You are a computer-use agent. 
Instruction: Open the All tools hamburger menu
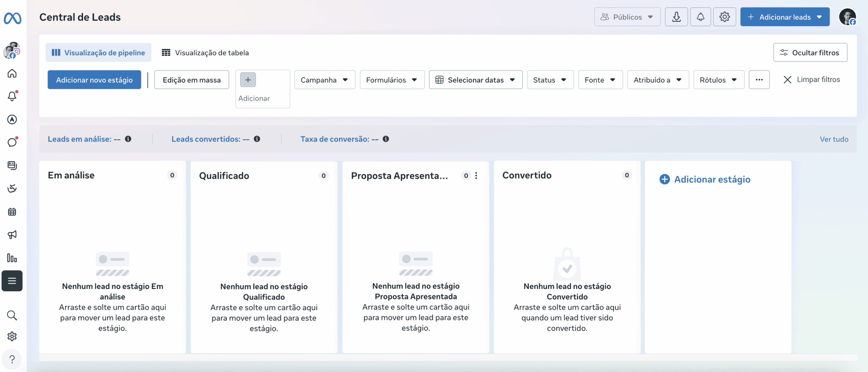(x=12, y=281)
